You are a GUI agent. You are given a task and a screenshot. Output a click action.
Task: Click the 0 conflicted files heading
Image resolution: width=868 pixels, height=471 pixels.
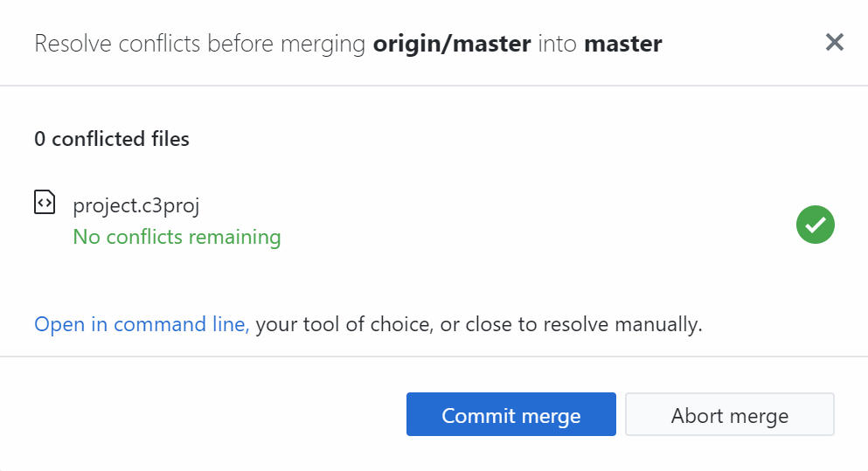click(112, 139)
